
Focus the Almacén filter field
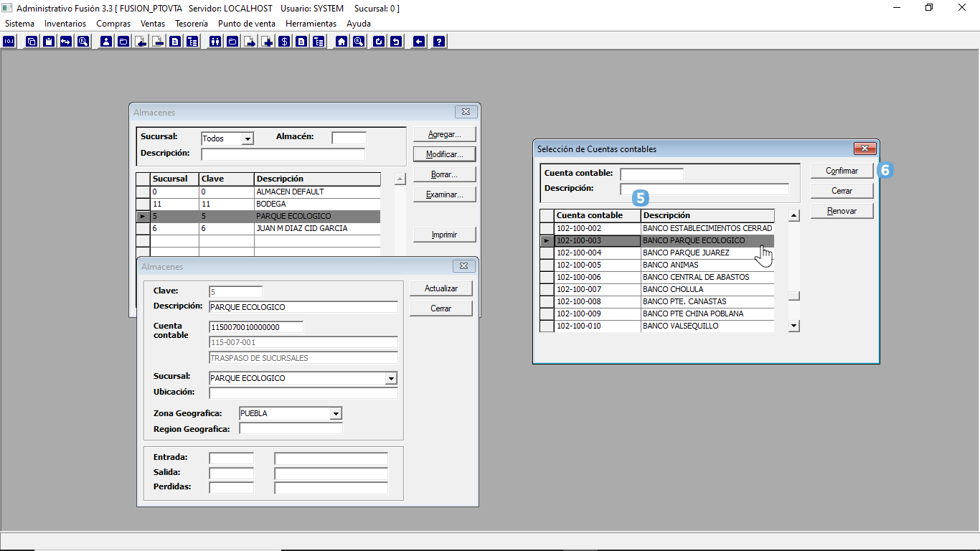[349, 138]
